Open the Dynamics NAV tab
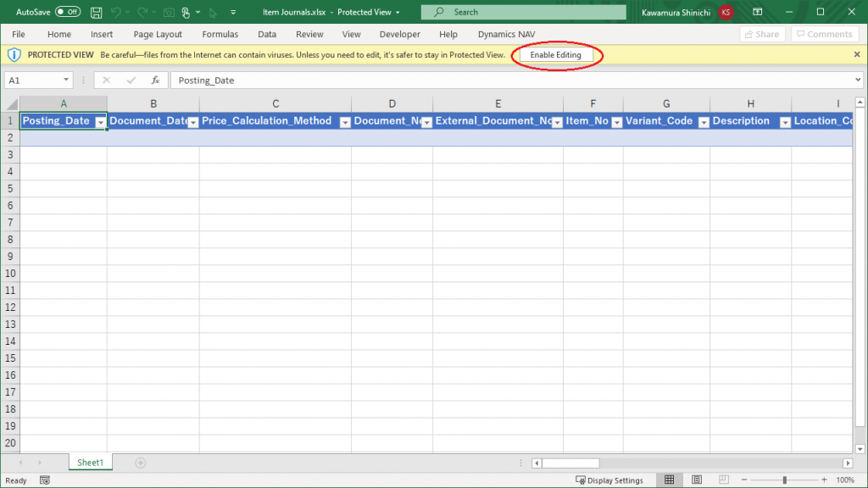 (x=507, y=34)
